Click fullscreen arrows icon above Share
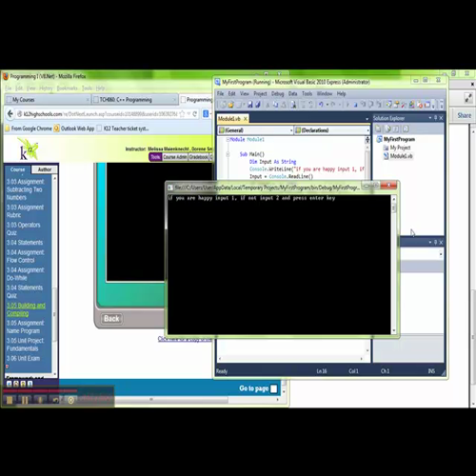 [x=468, y=98]
